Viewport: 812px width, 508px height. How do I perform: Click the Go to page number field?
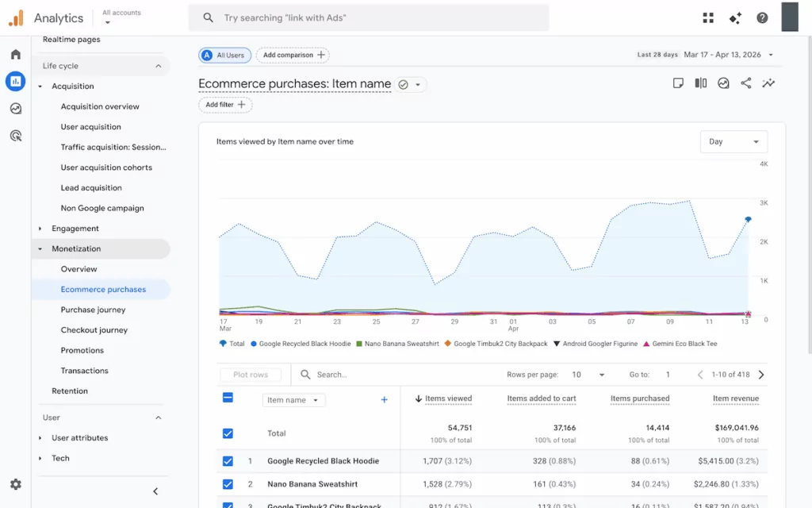click(x=668, y=375)
